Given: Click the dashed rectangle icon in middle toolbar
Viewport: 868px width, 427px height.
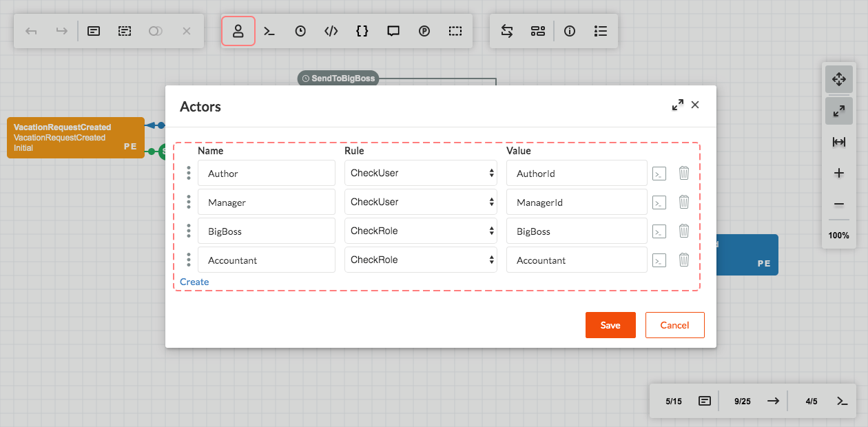Looking at the screenshot, I should tap(455, 31).
